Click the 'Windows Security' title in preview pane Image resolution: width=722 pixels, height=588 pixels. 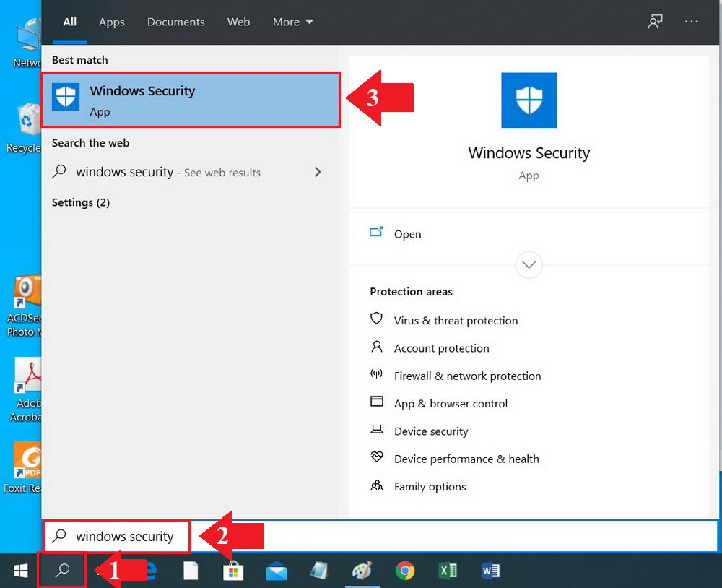(x=529, y=152)
